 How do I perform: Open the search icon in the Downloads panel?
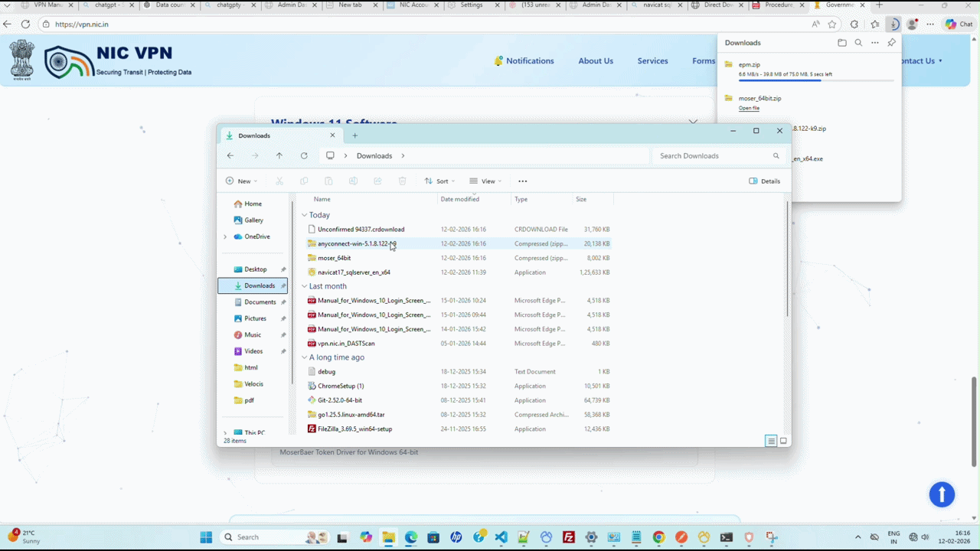[x=858, y=42]
